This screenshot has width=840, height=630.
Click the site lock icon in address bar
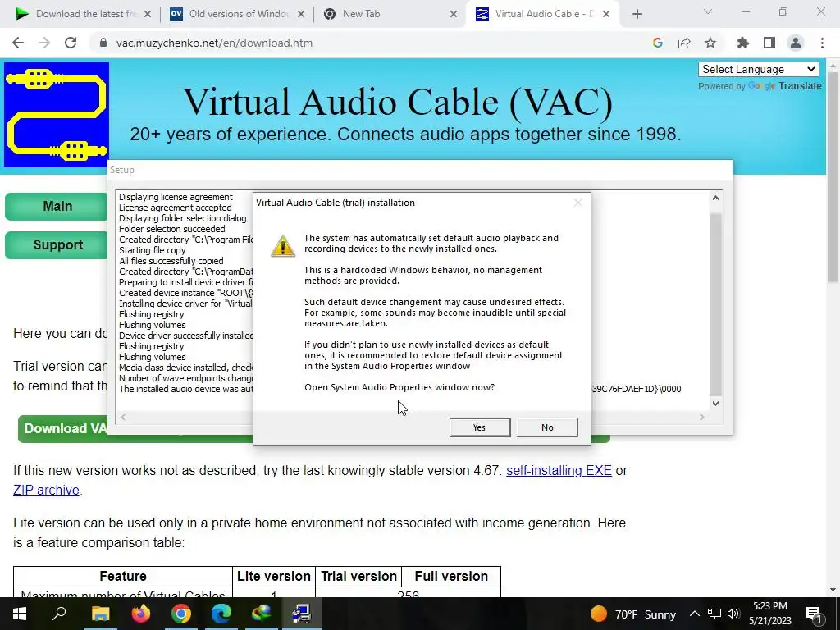(103, 43)
